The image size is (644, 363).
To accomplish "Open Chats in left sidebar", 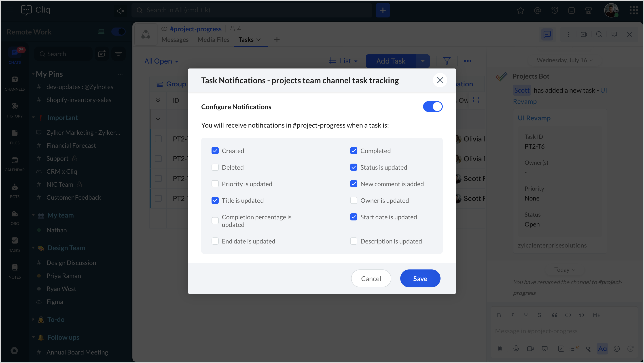I will coord(15,56).
